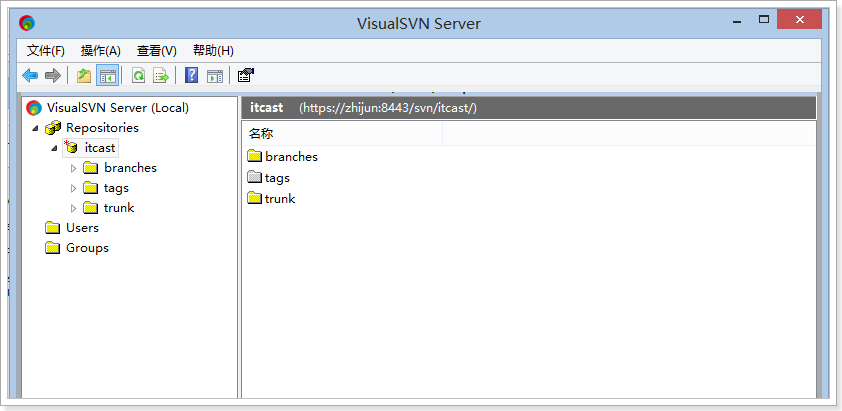This screenshot has height=411, width=842.
Task: Click the bold itcast header title
Action: click(266, 107)
